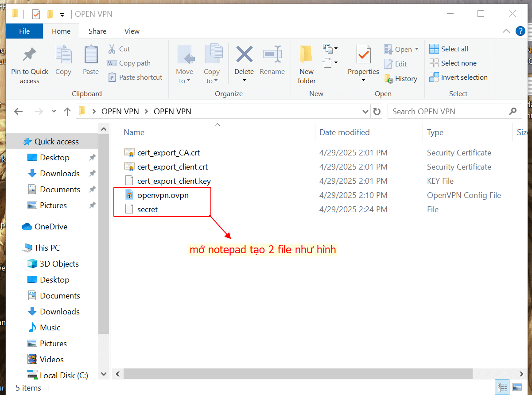The height and width of the screenshot is (395, 532).
Task: Expand the Open dropdown arrow
Action: pyautogui.click(x=417, y=49)
